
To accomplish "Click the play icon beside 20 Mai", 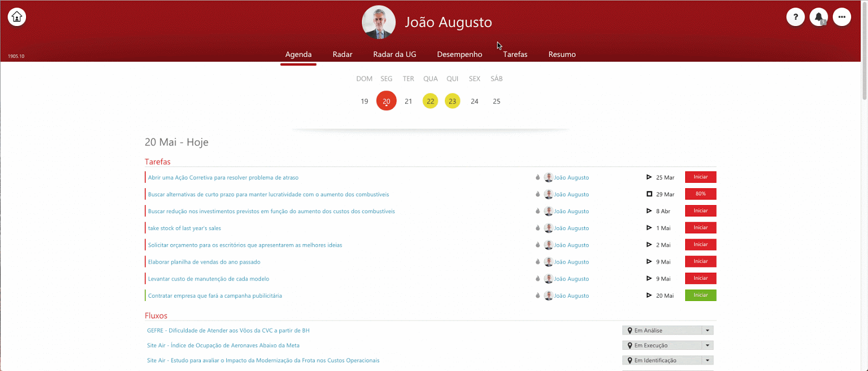I will point(649,296).
